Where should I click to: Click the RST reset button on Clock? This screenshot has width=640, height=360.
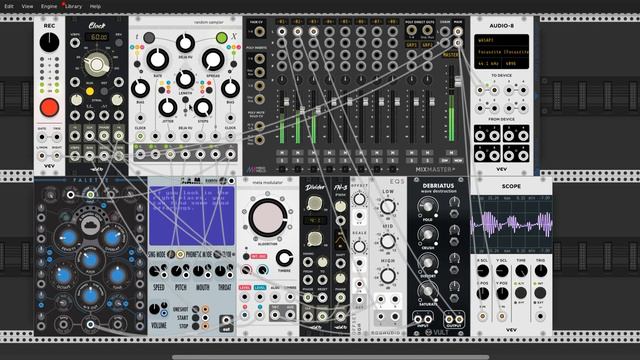[104, 91]
